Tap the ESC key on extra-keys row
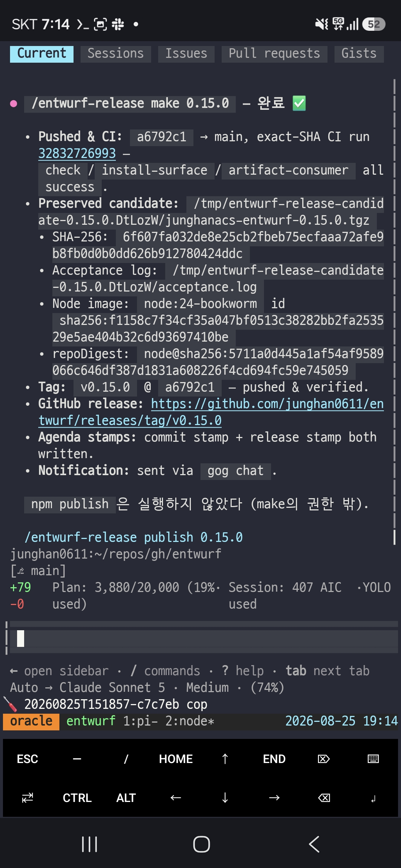401x868 pixels. 27,759
